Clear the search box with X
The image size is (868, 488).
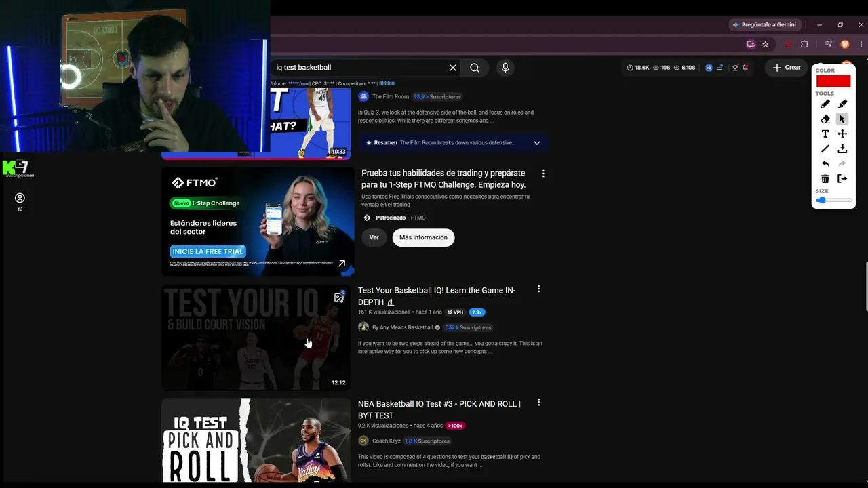click(x=453, y=68)
